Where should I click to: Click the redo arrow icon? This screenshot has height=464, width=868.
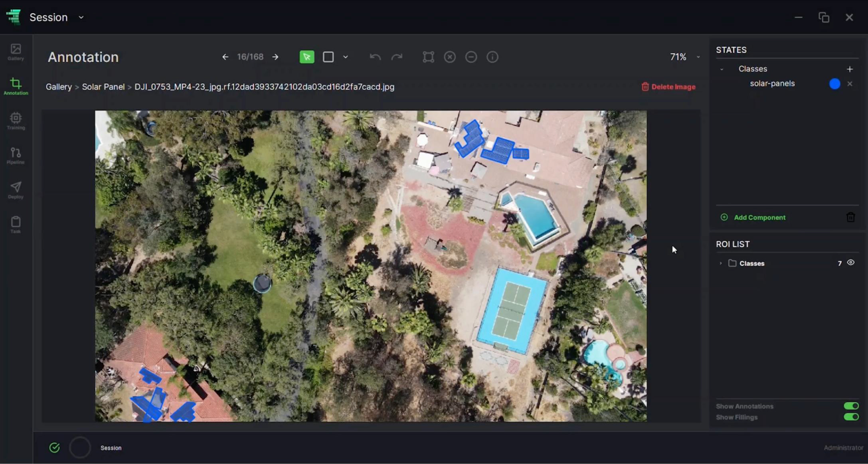[x=396, y=57]
